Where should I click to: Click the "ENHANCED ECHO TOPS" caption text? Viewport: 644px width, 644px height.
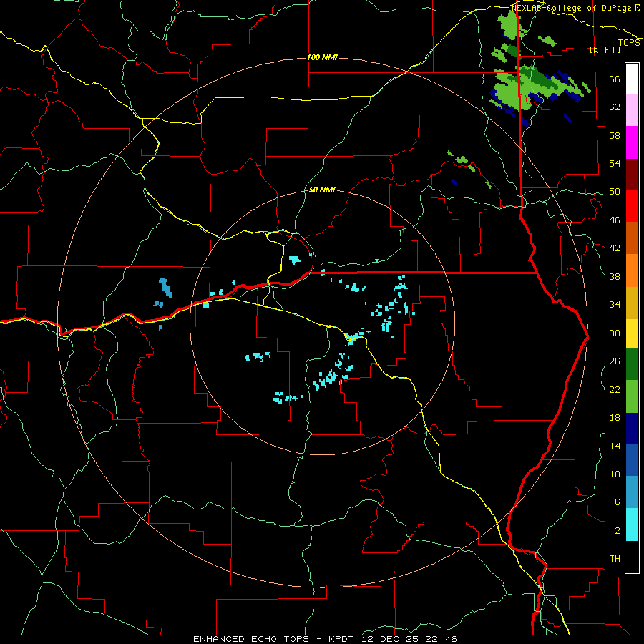(x=251, y=639)
